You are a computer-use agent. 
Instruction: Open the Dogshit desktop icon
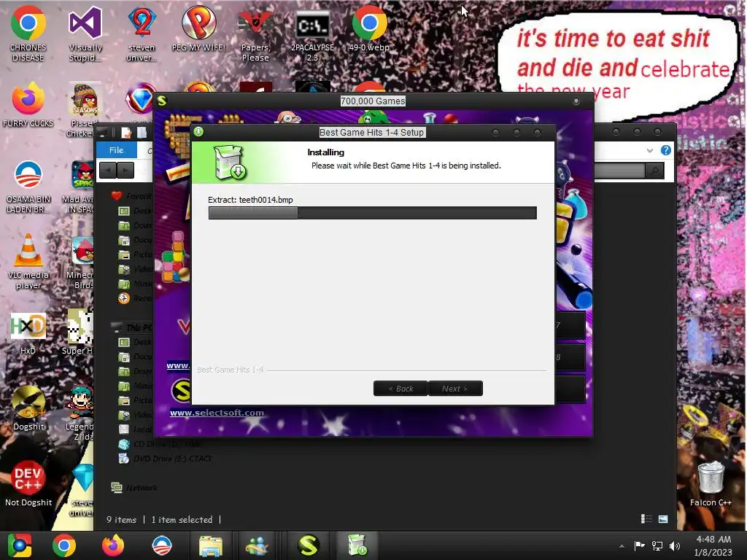(x=28, y=407)
